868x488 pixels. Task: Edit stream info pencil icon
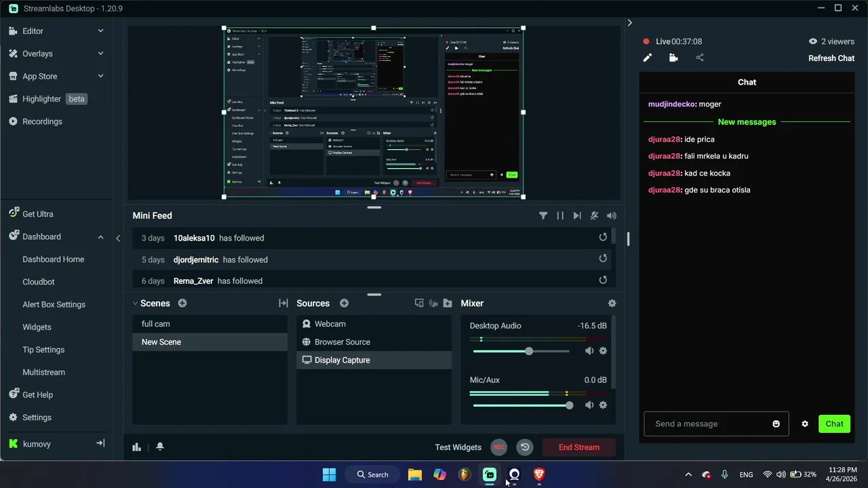click(648, 58)
